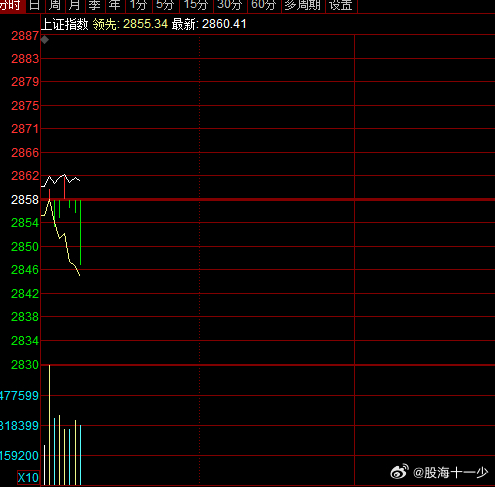Open the 月 monthly period tab
Screen dimensions: 495x487
pos(75,6)
